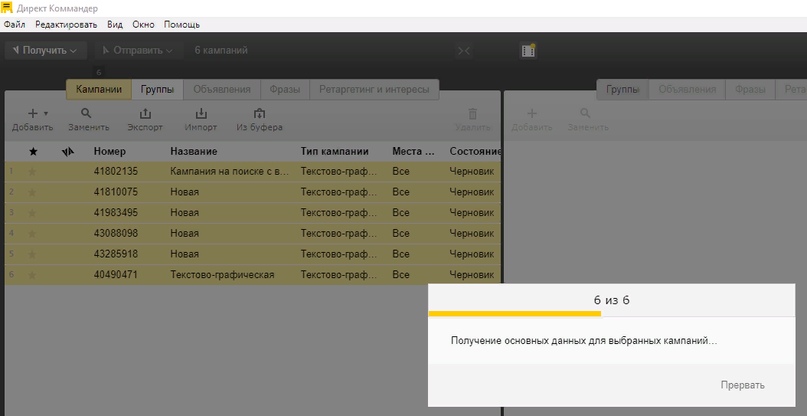Screen dimensions: 807x416
Task: Sort by the Тип кампании column header
Action: click(x=335, y=151)
